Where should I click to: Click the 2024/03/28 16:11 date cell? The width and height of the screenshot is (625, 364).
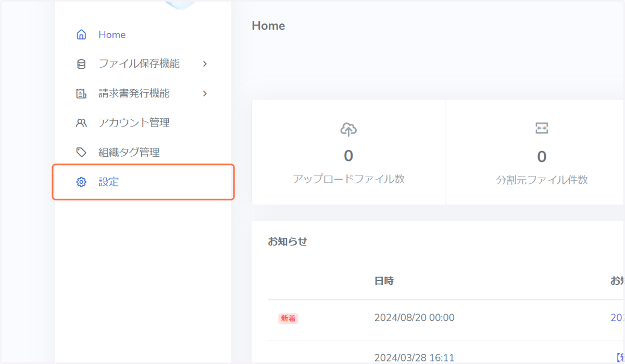pyautogui.click(x=415, y=358)
